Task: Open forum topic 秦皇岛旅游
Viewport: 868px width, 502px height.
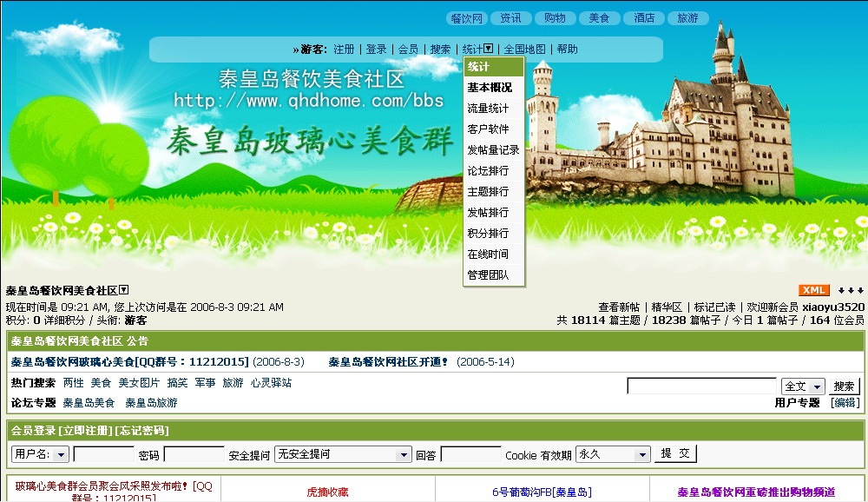Action: tap(151, 403)
